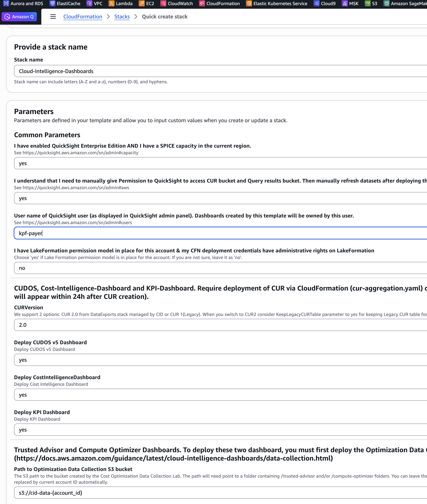Click the EC2 shortcut icon

pyautogui.click(x=142, y=3)
